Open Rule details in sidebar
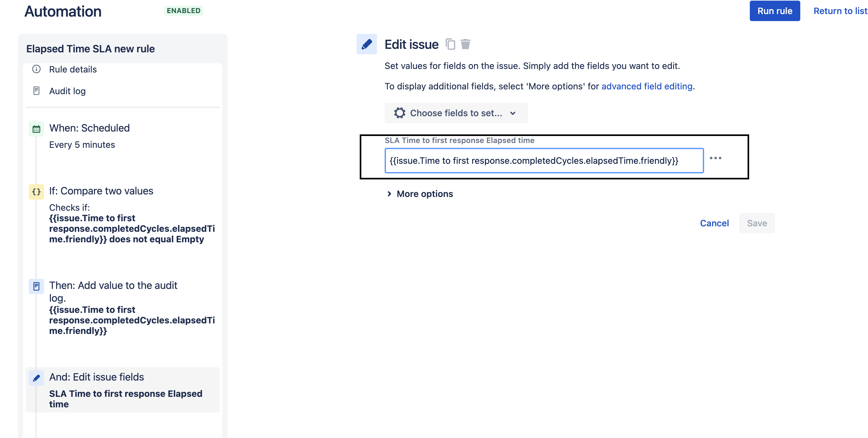868x438 pixels. point(73,69)
